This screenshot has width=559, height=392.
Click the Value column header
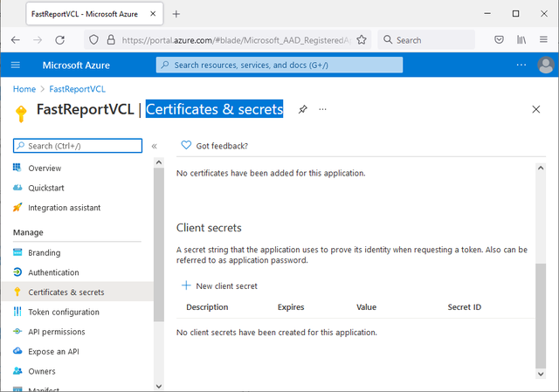(366, 307)
